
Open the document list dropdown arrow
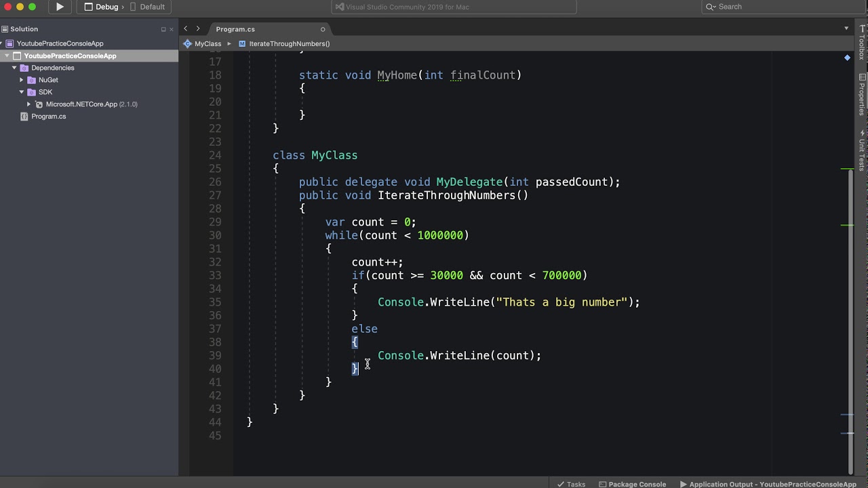(846, 28)
